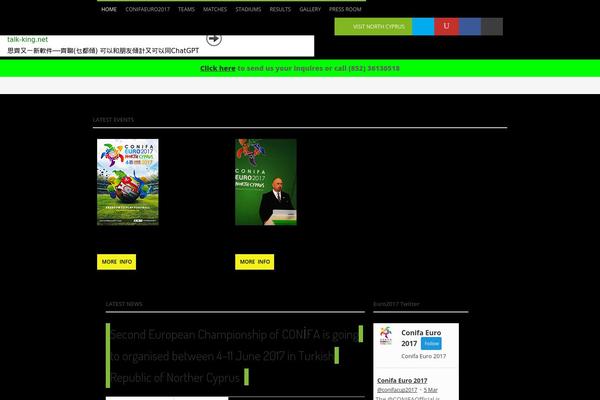Click the dark blue social square
Screen dimensions: 600x400
coord(470,26)
